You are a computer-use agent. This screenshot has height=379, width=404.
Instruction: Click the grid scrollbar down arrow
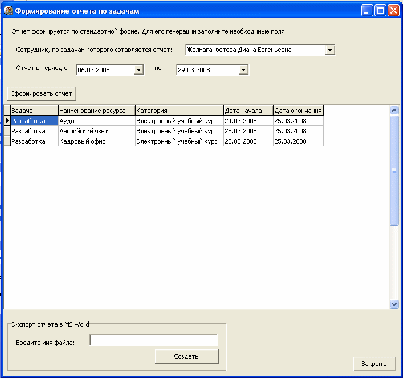click(x=394, y=304)
